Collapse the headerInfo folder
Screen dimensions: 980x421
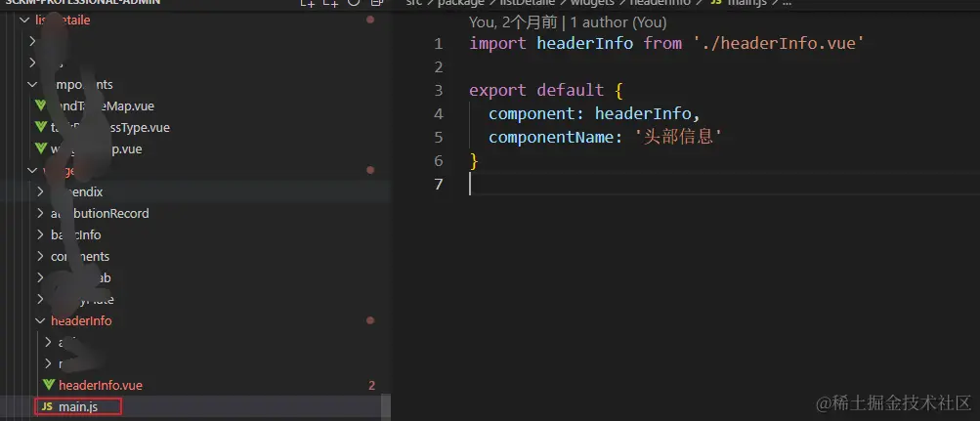(40, 321)
